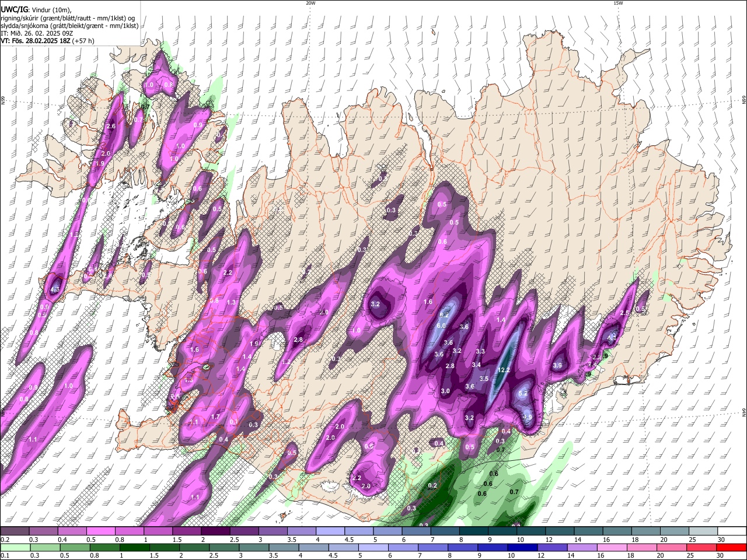Select the 'slydda/snjókoma' description line
Image resolution: width=747 pixels, height=560 pixels.
[69, 26]
